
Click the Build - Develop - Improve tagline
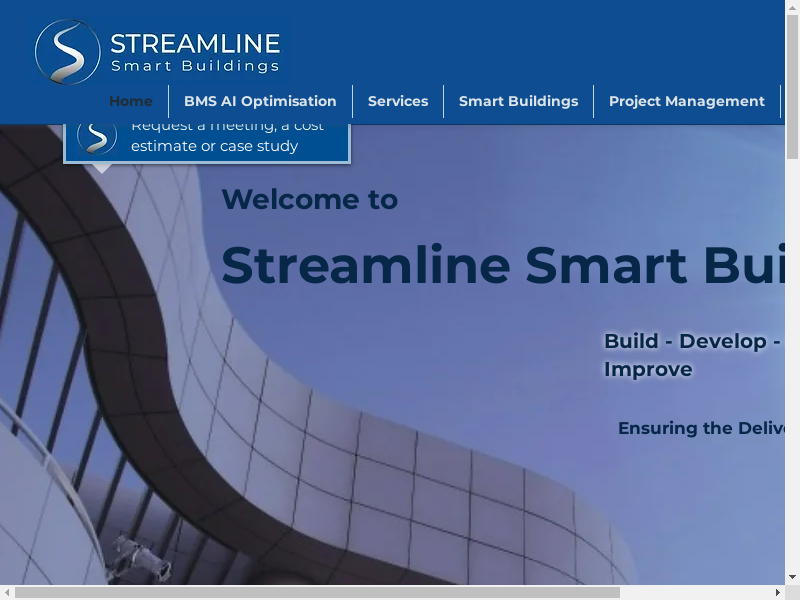click(691, 355)
